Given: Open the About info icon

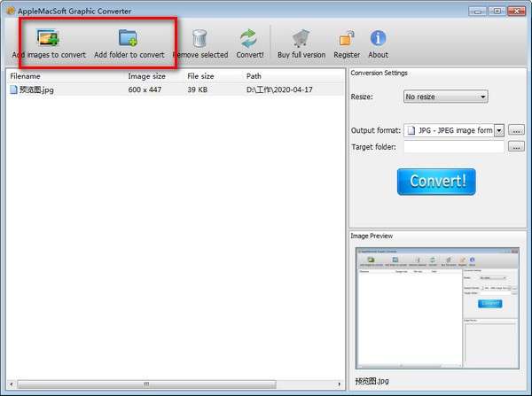Looking at the screenshot, I should click(x=379, y=38).
